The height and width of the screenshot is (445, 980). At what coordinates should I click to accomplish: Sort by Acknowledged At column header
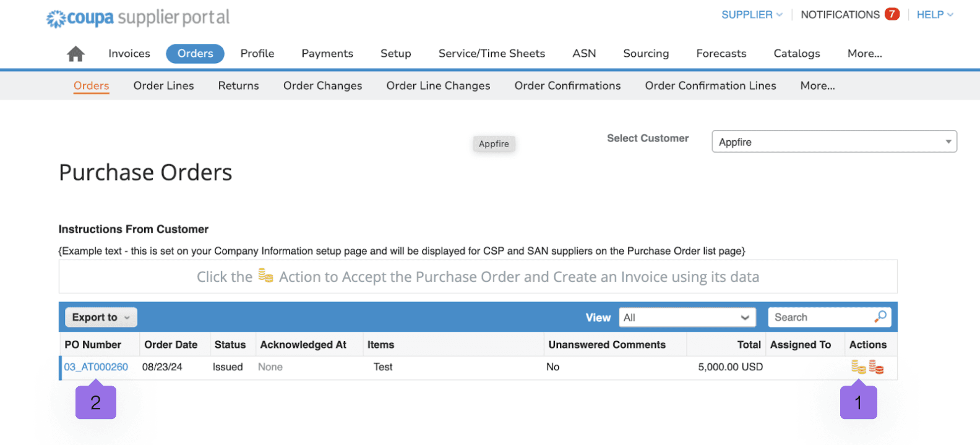(303, 345)
